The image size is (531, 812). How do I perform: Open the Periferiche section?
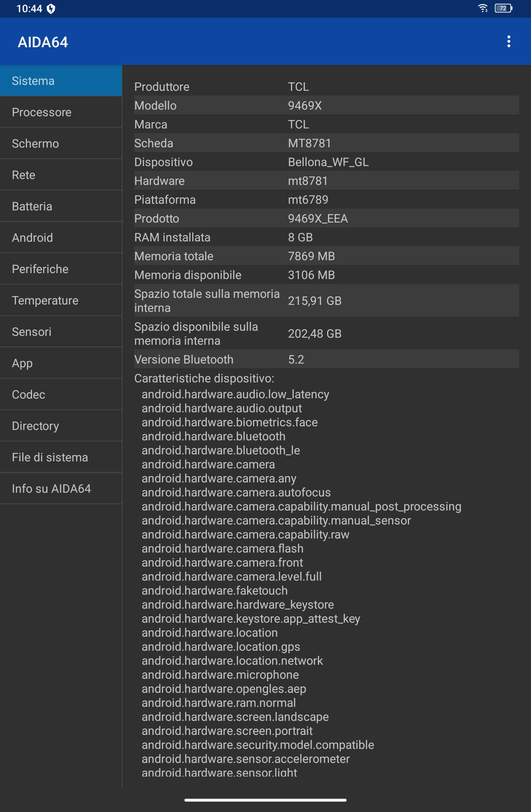click(x=61, y=269)
